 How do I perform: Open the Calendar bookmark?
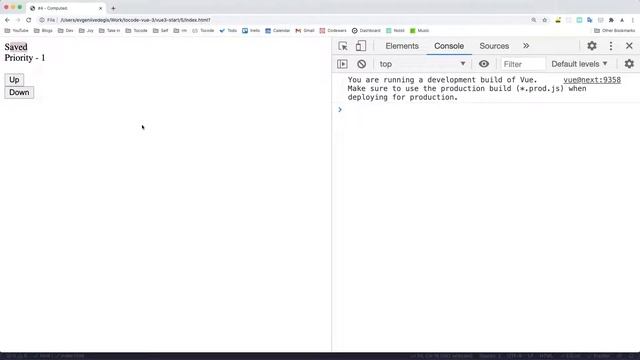point(278,31)
